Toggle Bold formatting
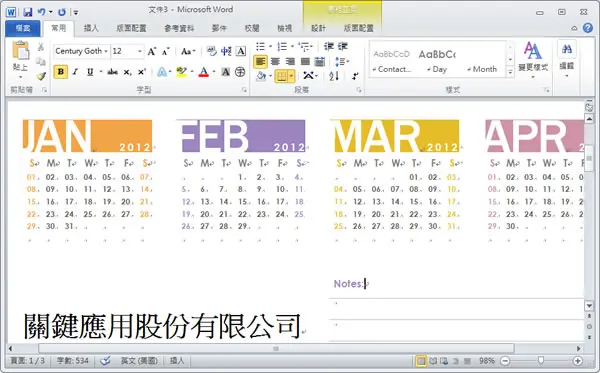Image resolution: width=600 pixels, height=373 pixels. [60, 72]
